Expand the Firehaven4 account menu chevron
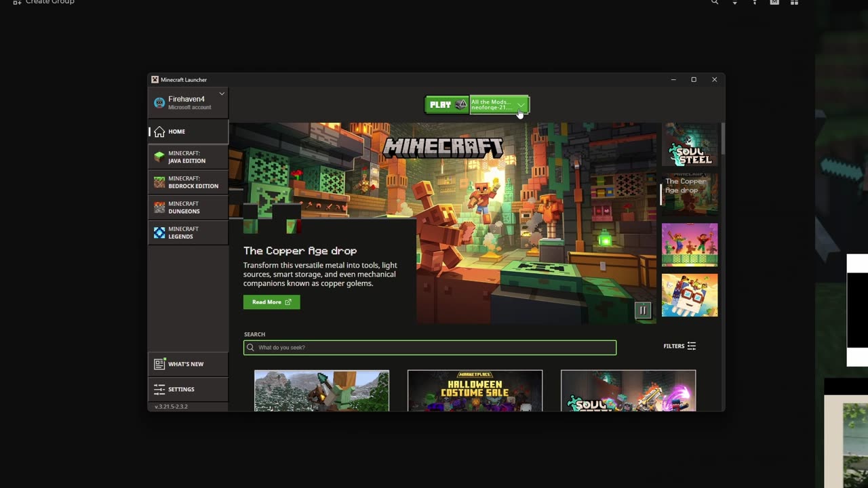This screenshot has height=488, width=868. click(222, 94)
